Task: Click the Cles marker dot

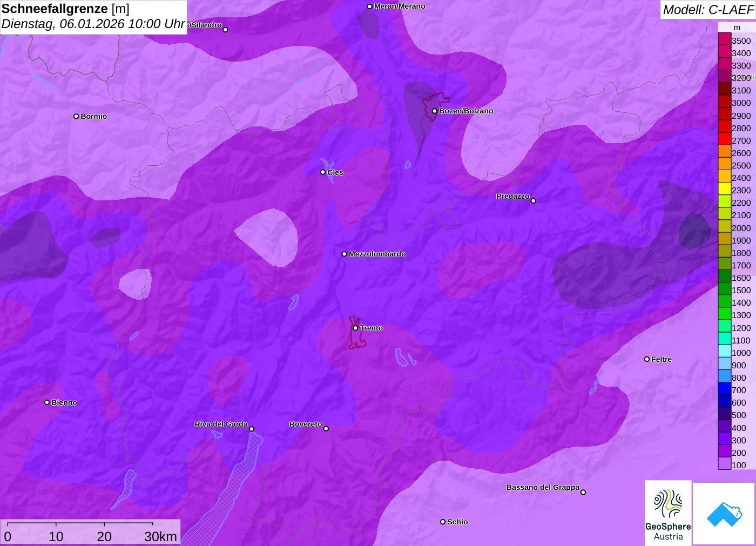Action: tap(323, 172)
